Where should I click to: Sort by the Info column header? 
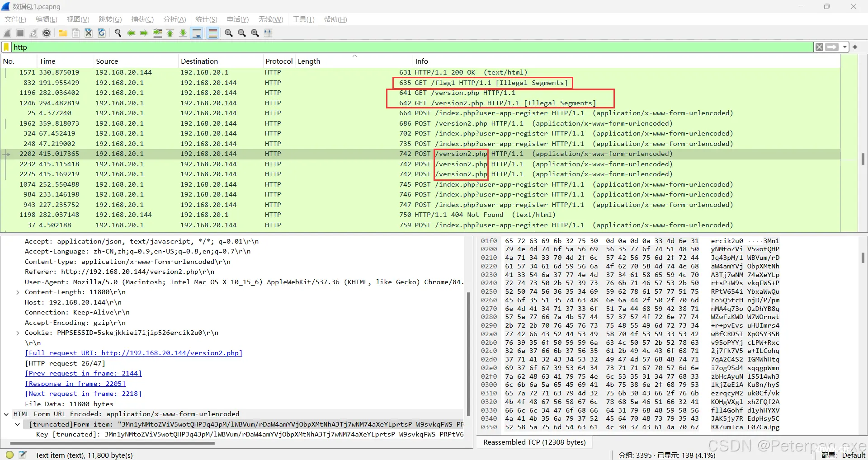coord(626,61)
